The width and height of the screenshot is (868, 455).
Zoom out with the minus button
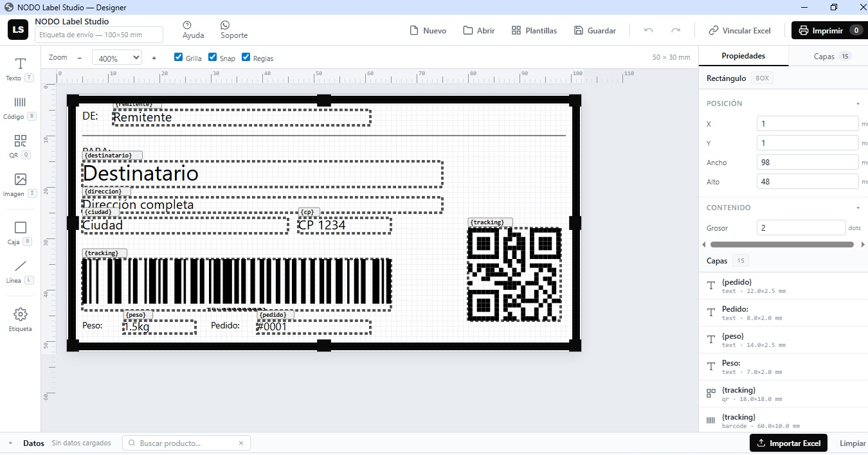coord(80,58)
